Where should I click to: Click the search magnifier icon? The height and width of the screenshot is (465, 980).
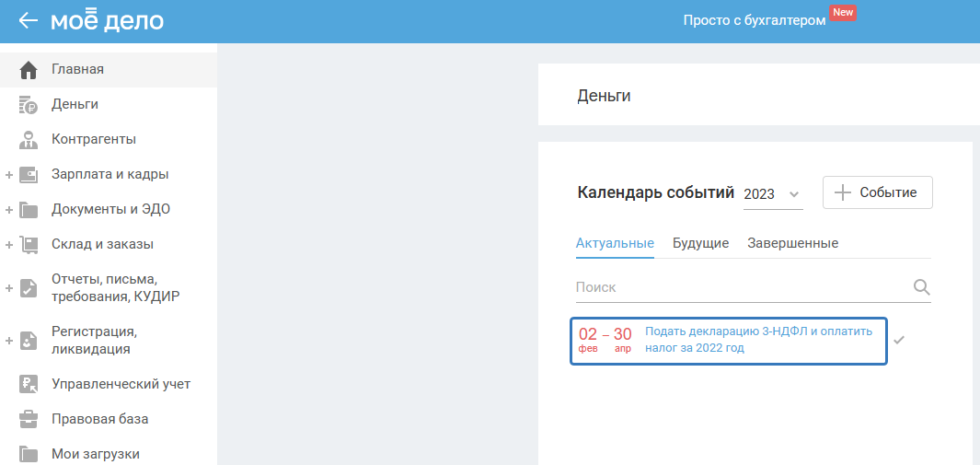point(921,287)
